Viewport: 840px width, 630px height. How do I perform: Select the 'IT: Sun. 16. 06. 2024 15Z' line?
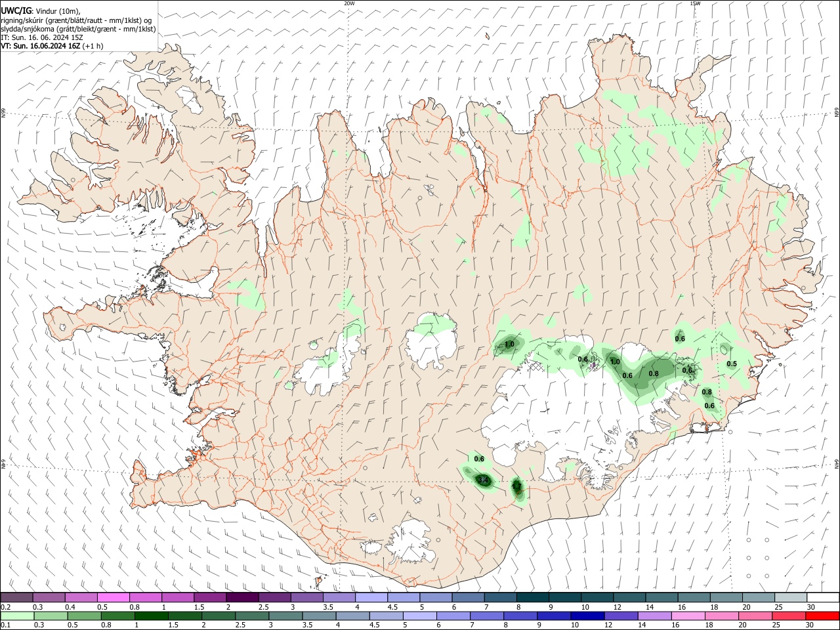coord(41,37)
